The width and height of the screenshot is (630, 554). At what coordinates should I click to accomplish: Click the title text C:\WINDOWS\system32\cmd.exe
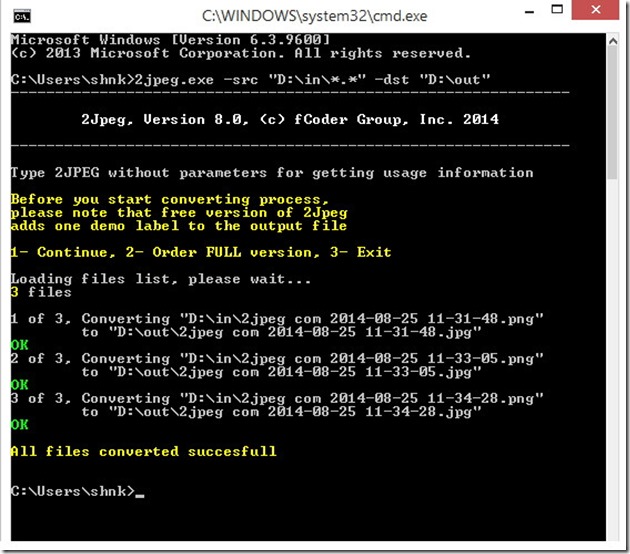click(315, 16)
